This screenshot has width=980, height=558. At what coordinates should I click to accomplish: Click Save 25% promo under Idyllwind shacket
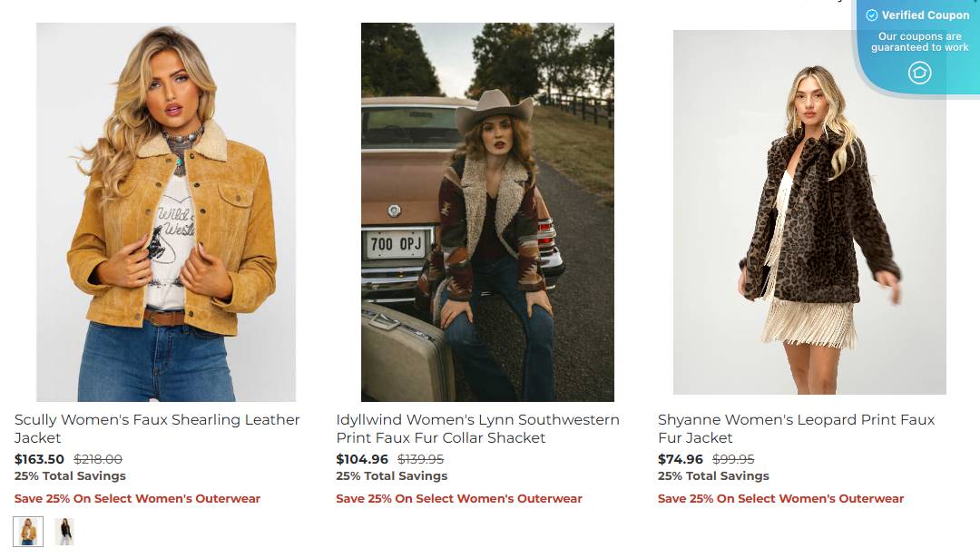coord(459,499)
